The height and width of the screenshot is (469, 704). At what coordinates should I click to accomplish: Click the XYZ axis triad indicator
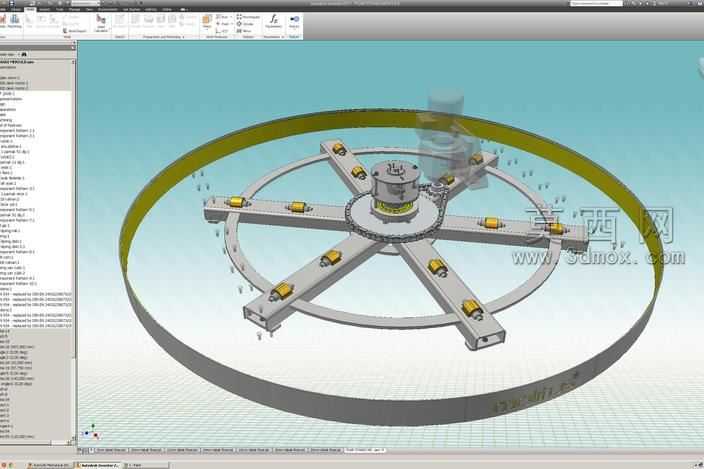[x=91, y=432]
